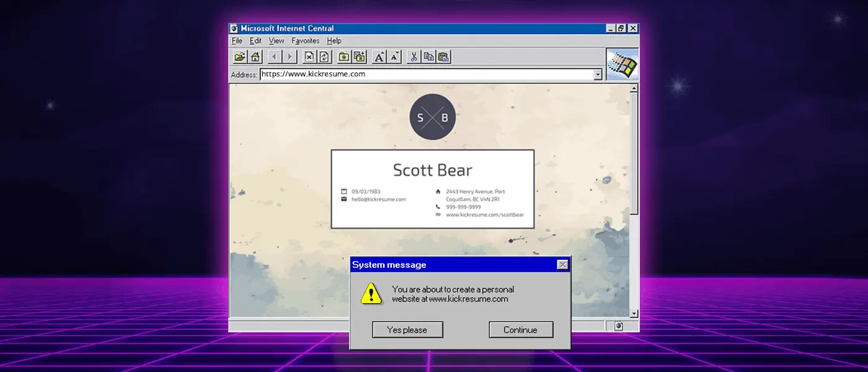Screen dimensions: 868x372
Task: Paste content using the clipboard icon
Action: (444, 56)
